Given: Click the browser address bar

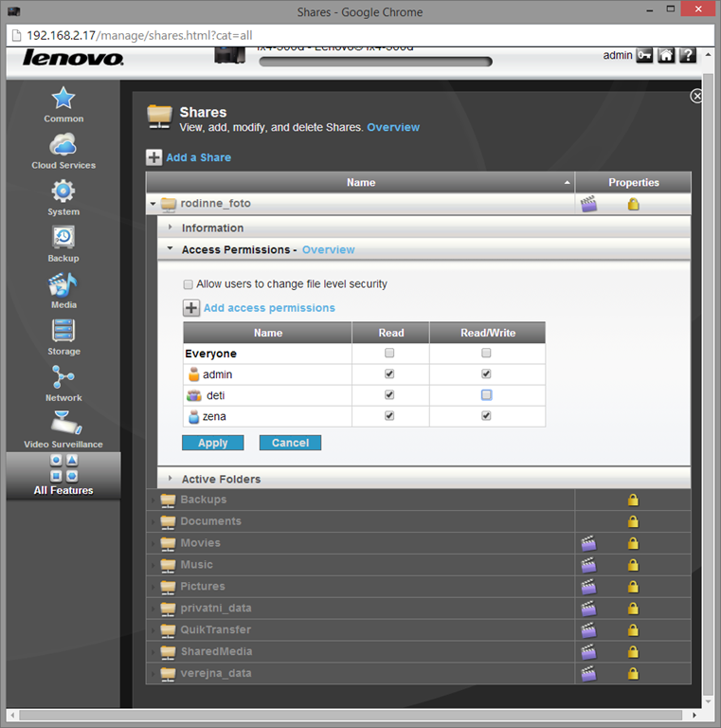Looking at the screenshot, I should pos(360,35).
